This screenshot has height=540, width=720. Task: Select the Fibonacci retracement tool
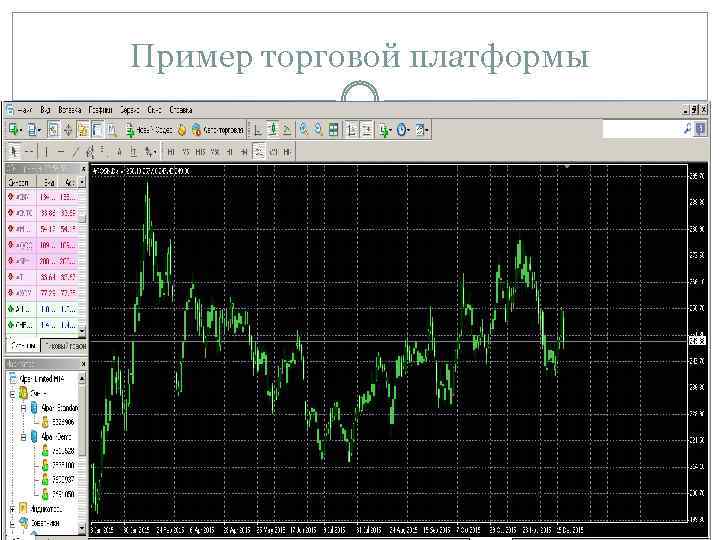[102, 152]
